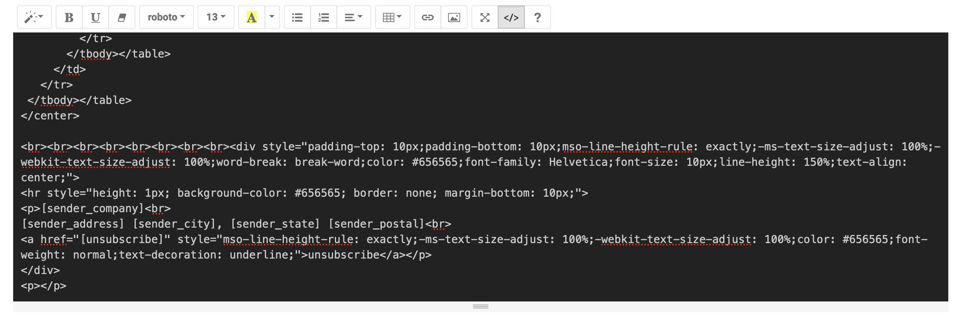Image resolution: width=980 pixels, height=320 pixels.
Task: Open the magic wand style dropdown
Action: point(34,17)
